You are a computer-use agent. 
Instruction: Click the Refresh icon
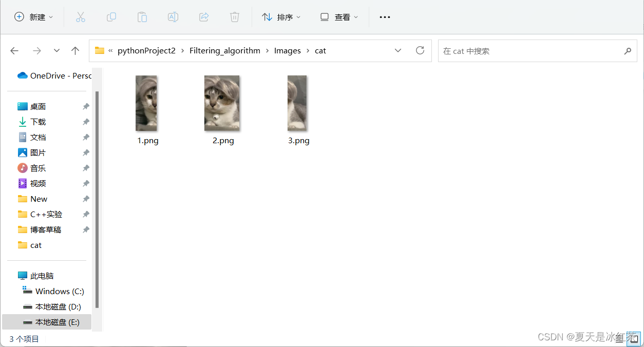pyautogui.click(x=420, y=50)
